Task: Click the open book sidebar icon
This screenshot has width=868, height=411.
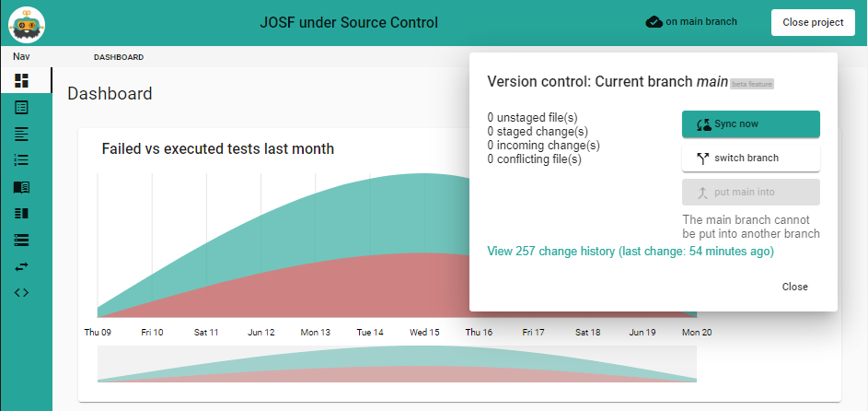Action: tap(22, 187)
